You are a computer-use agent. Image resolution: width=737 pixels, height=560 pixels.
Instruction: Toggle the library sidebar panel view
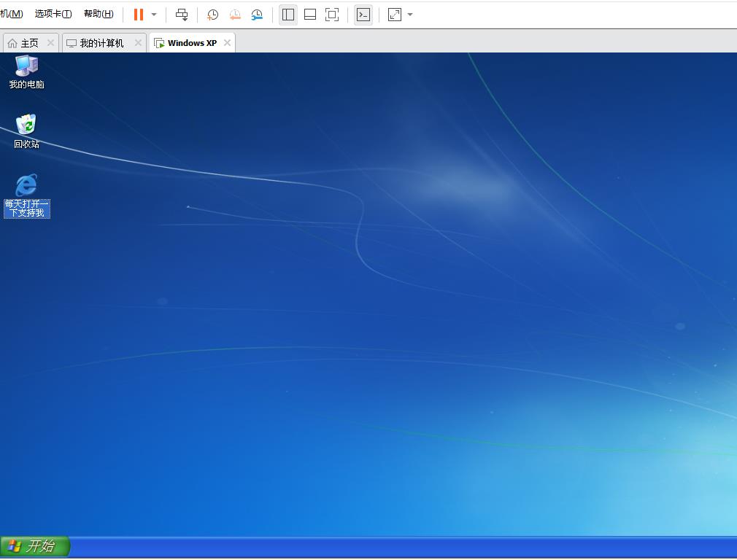288,15
